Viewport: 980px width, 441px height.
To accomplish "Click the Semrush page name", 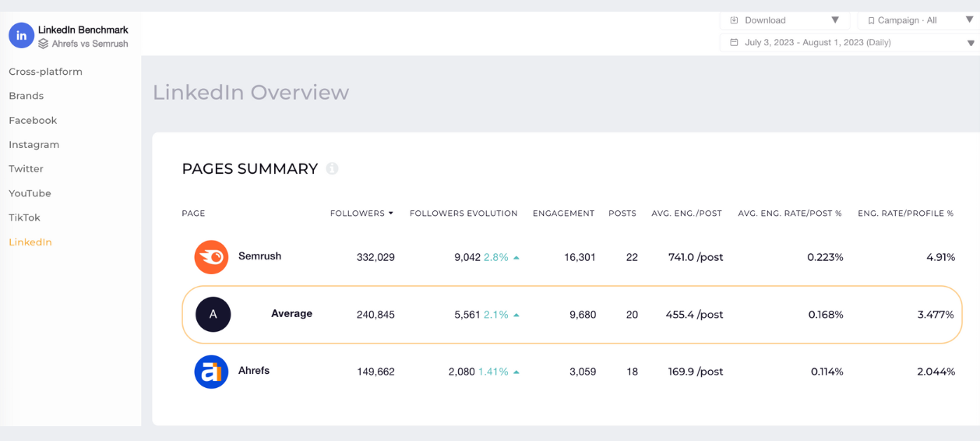I will coord(259,256).
